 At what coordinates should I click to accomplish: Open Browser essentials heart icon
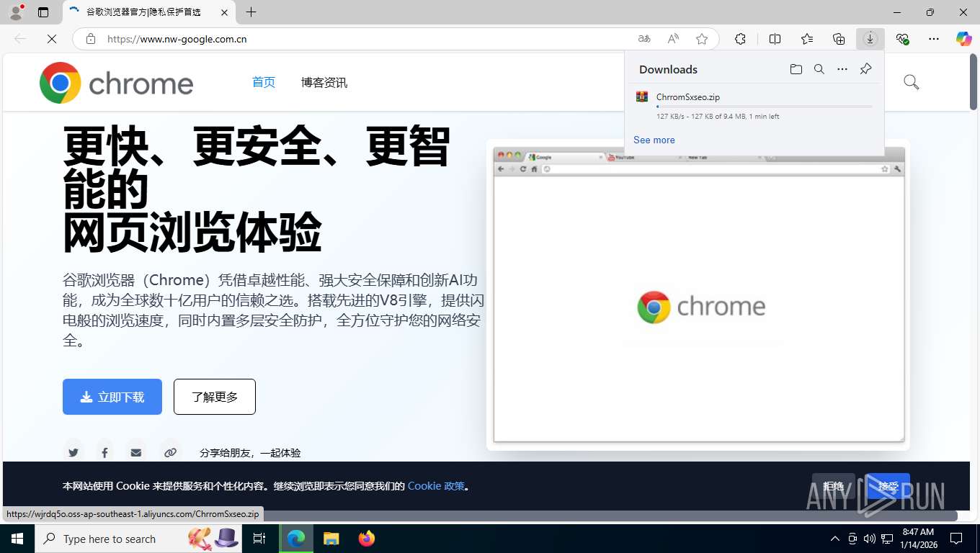[x=902, y=39]
